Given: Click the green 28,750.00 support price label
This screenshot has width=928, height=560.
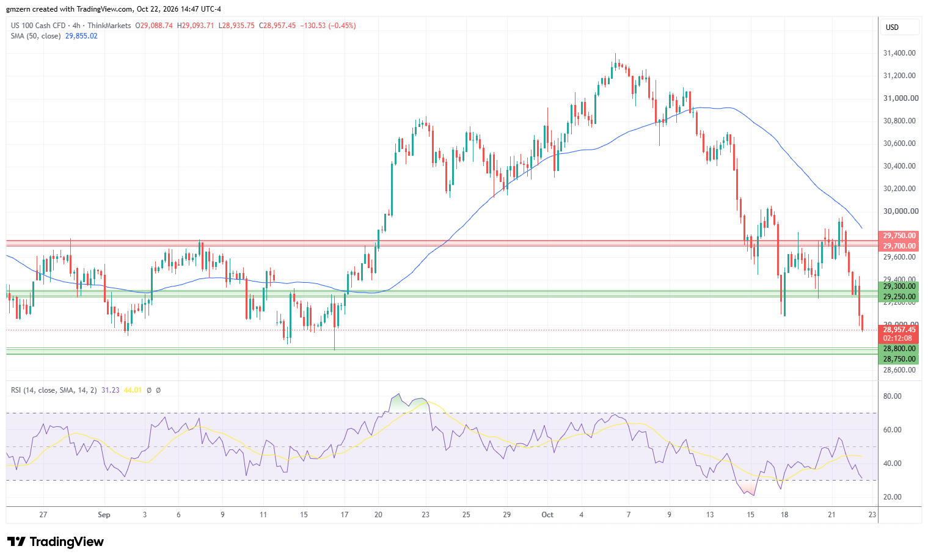Looking at the screenshot, I should [899, 359].
